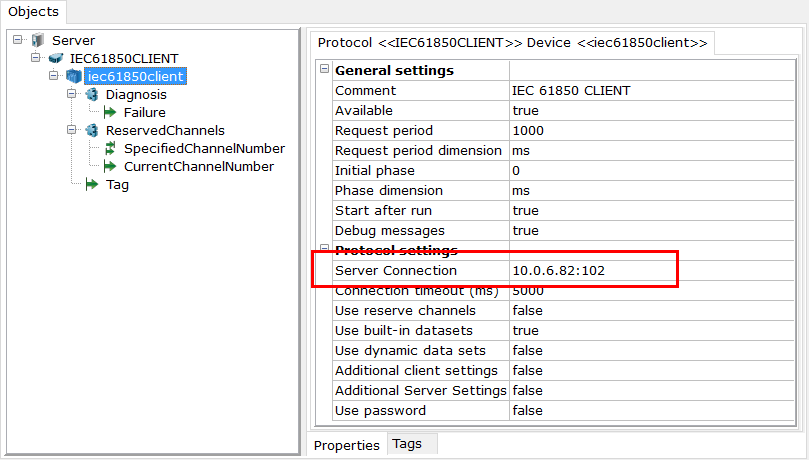Viewport: 809px width, 460px height.
Task: Open the Objects tab
Action: point(34,11)
